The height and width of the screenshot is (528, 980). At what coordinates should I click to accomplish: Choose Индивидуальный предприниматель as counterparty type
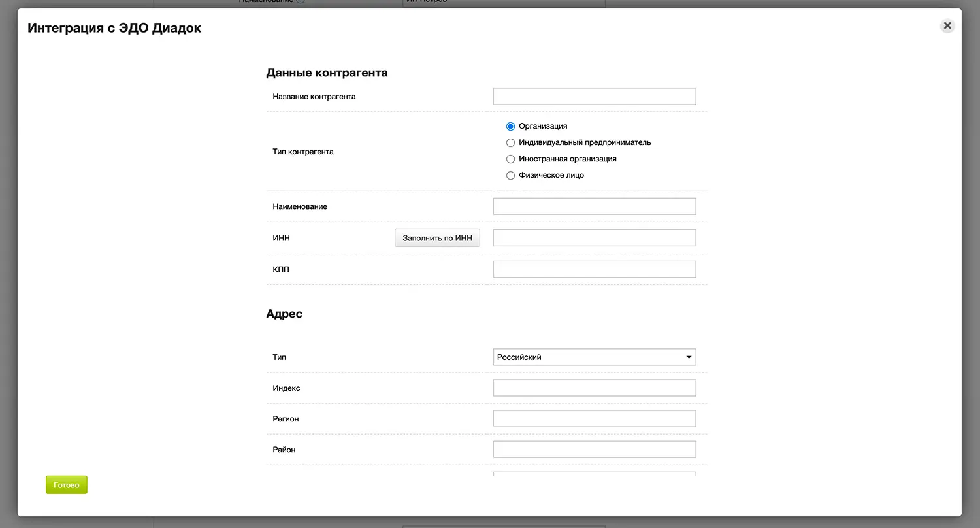[x=511, y=142]
